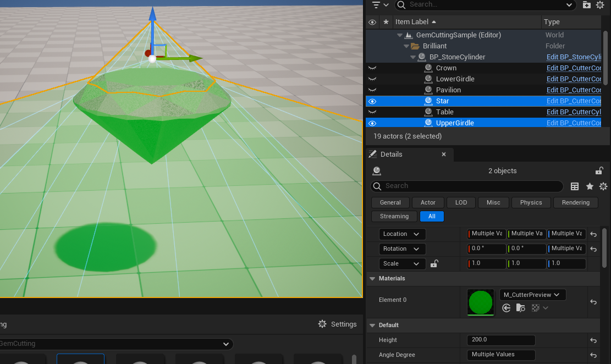Use selected asset arrow for Element 0
This screenshot has width=611, height=364.
pyautogui.click(x=506, y=308)
